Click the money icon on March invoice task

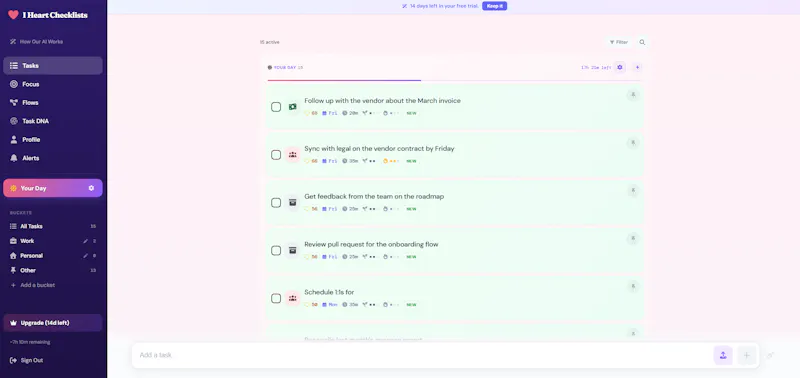point(293,107)
